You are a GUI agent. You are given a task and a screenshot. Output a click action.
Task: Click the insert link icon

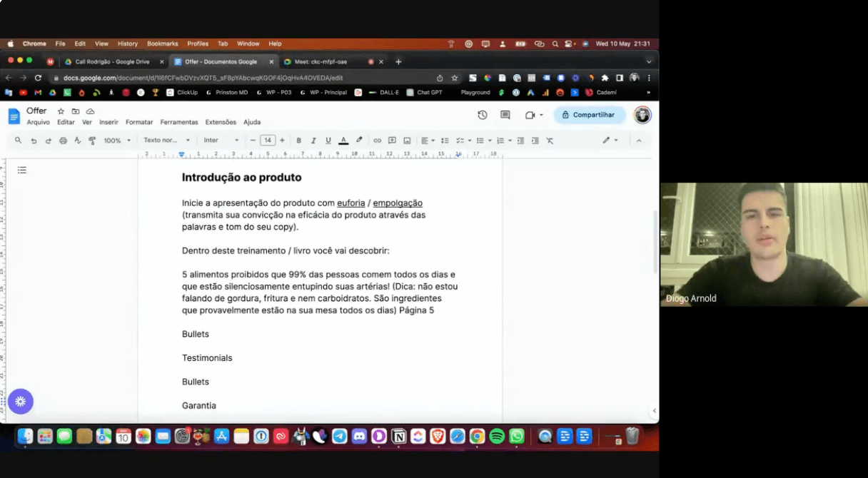(378, 141)
